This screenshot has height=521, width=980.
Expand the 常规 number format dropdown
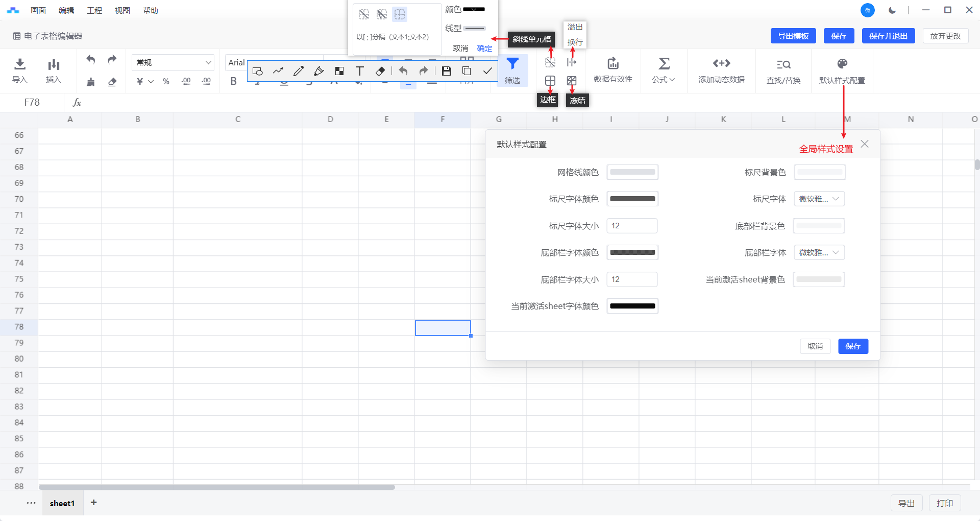click(173, 62)
